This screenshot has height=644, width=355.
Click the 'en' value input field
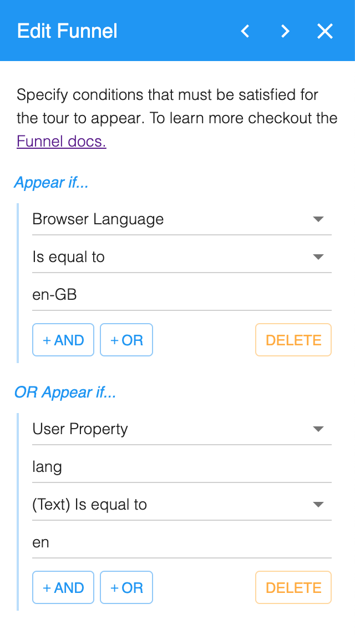point(182,542)
